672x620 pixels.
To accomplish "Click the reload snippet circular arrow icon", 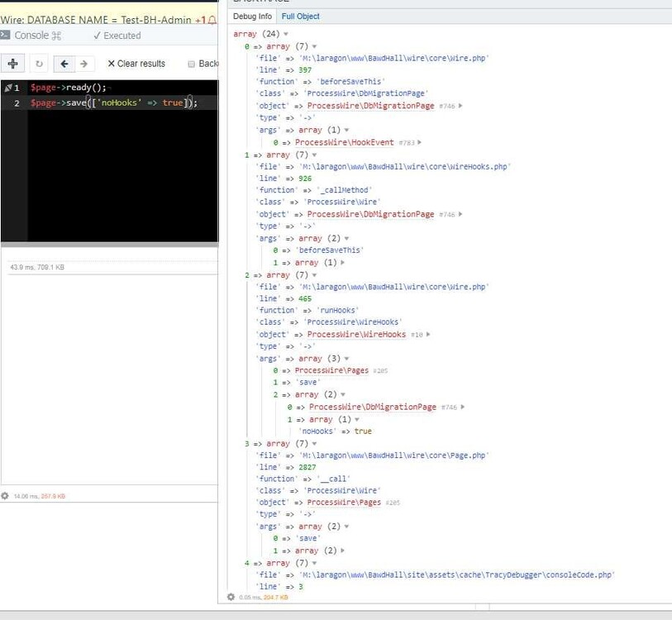I will (38, 64).
